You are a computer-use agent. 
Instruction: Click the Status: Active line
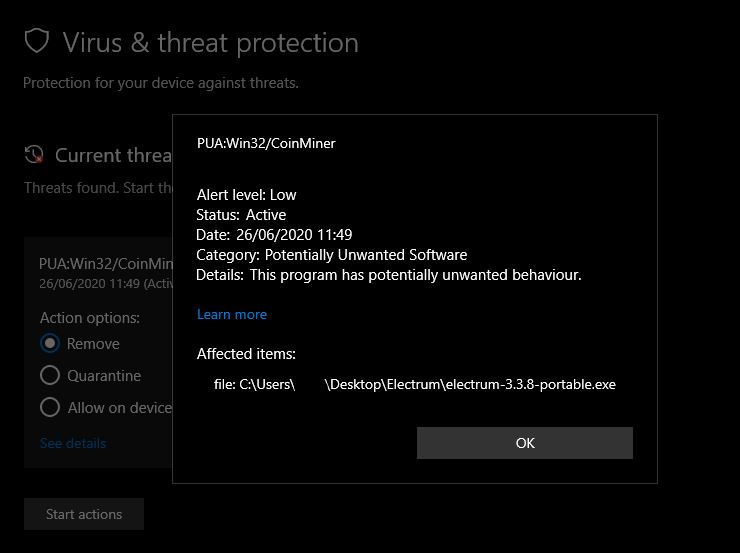[x=241, y=215]
